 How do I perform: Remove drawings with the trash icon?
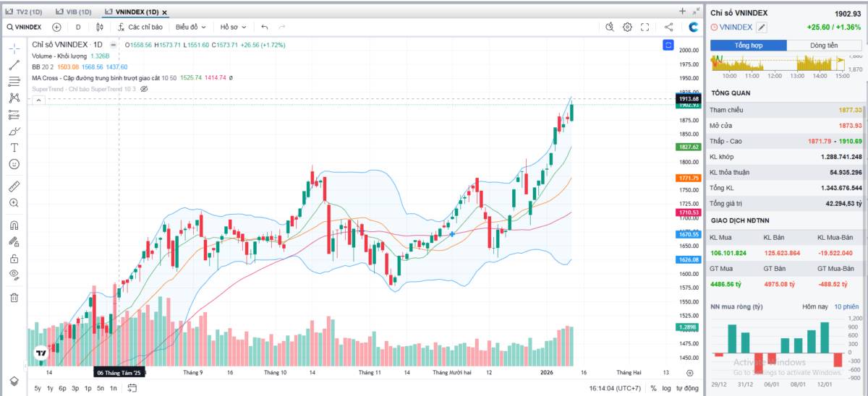pos(14,297)
